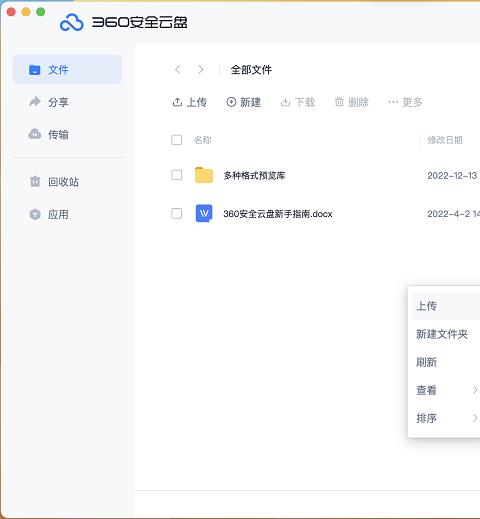Click the 新建 create toolbar button
The width and height of the screenshot is (480, 519).
point(243,102)
